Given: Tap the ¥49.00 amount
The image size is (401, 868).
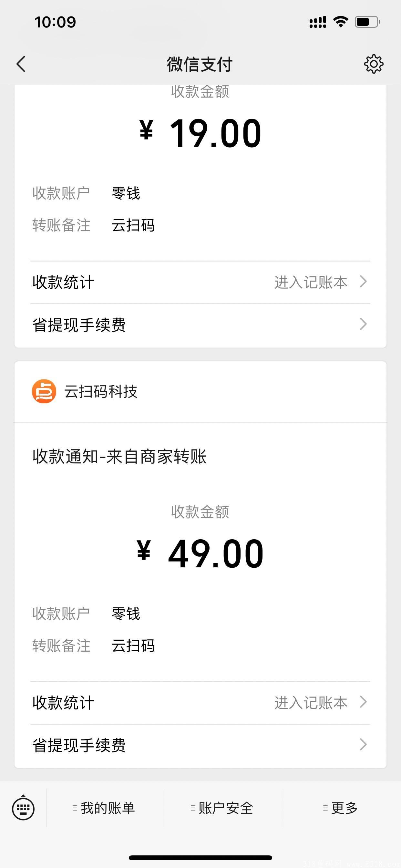Looking at the screenshot, I should pos(200,553).
